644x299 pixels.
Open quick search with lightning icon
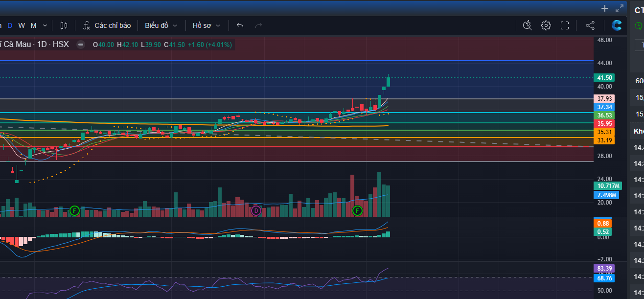click(x=527, y=25)
